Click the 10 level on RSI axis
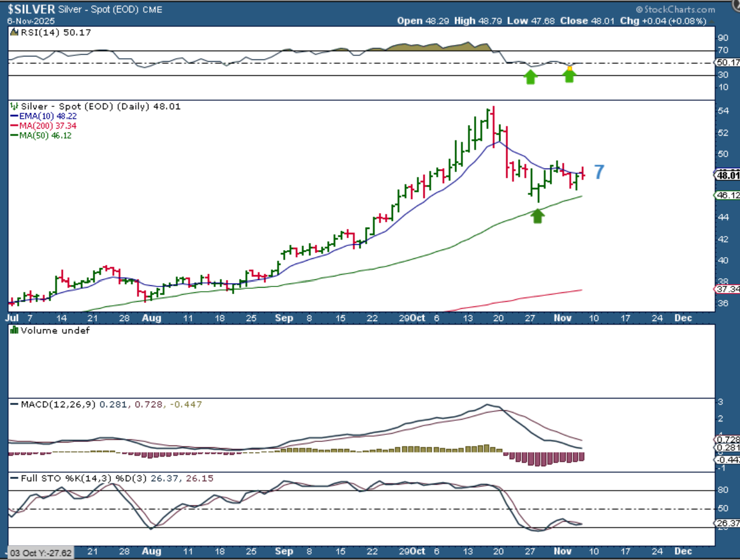The width and height of the screenshot is (740, 560). (x=723, y=87)
